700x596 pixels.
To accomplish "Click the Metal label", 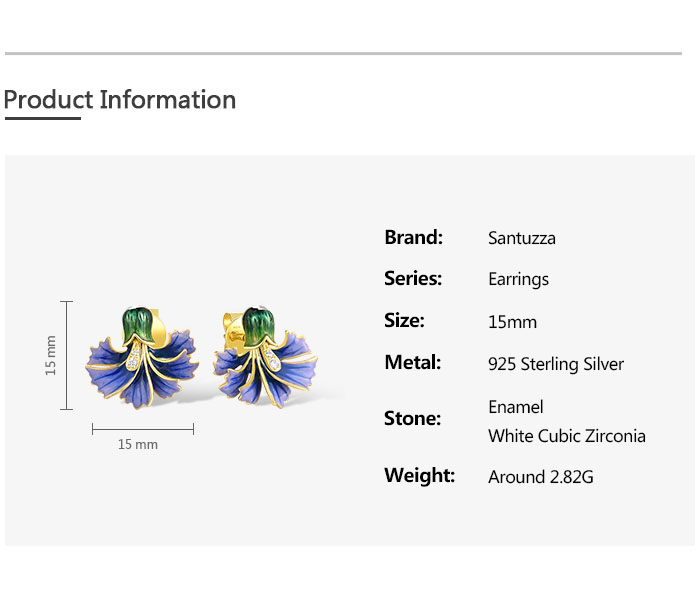I will (x=412, y=362).
